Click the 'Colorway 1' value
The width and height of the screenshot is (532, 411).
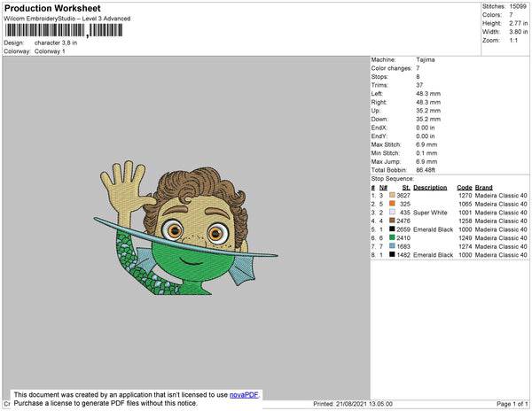point(50,51)
